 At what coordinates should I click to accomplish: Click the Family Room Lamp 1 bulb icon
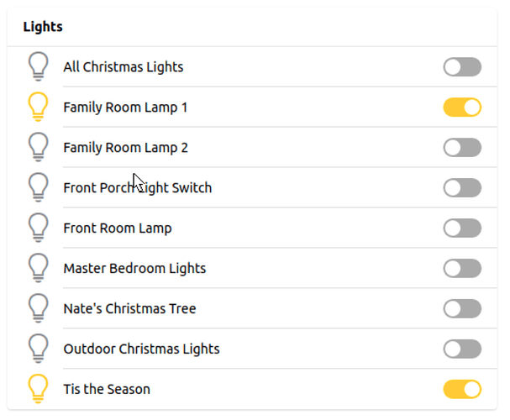coord(38,107)
